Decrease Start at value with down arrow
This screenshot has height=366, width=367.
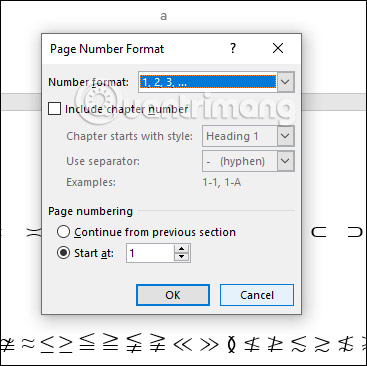[x=181, y=257]
